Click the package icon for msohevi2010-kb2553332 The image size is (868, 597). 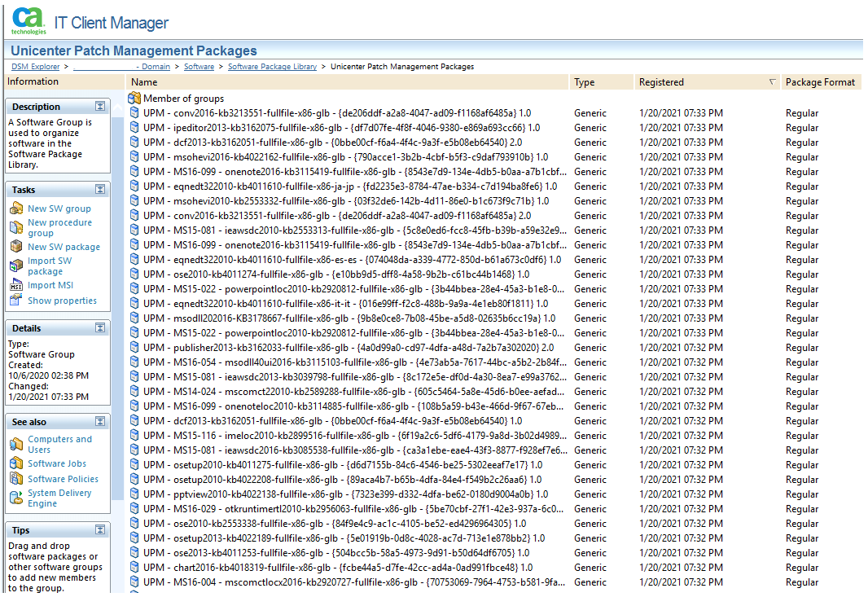coord(134,200)
